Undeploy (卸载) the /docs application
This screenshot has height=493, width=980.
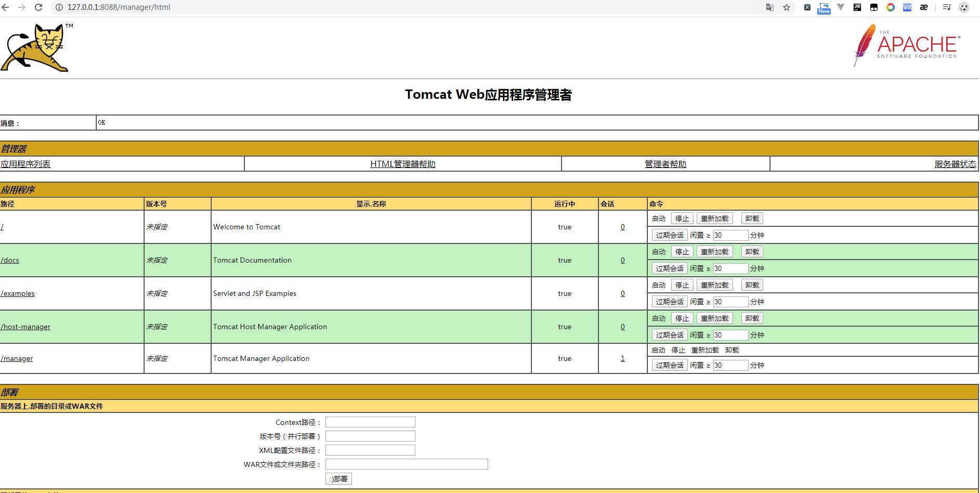pos(752,252)
